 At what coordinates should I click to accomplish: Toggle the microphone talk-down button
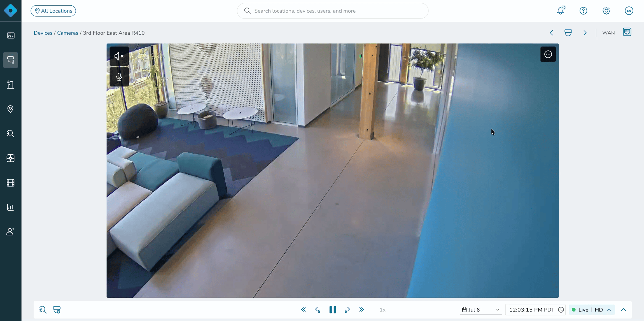119,77
